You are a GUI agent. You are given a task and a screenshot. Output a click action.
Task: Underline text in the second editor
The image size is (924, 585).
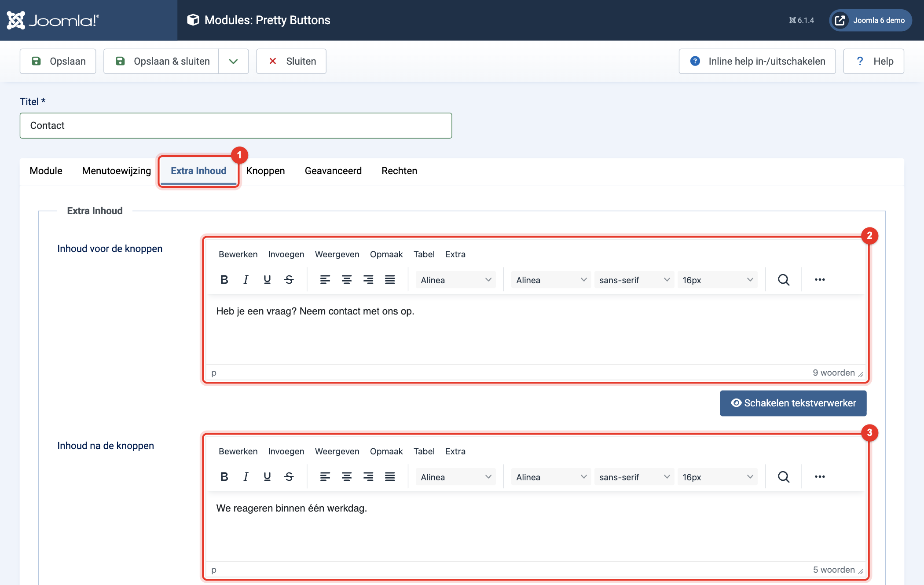tap(267, 477)
